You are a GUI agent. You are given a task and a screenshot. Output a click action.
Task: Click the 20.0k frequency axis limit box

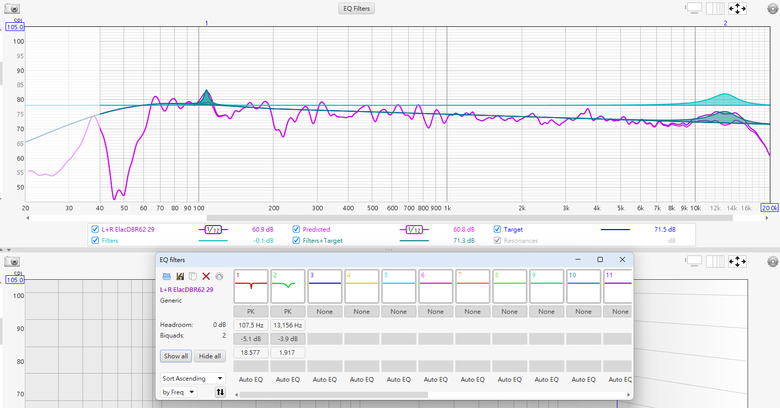[770, 208]
